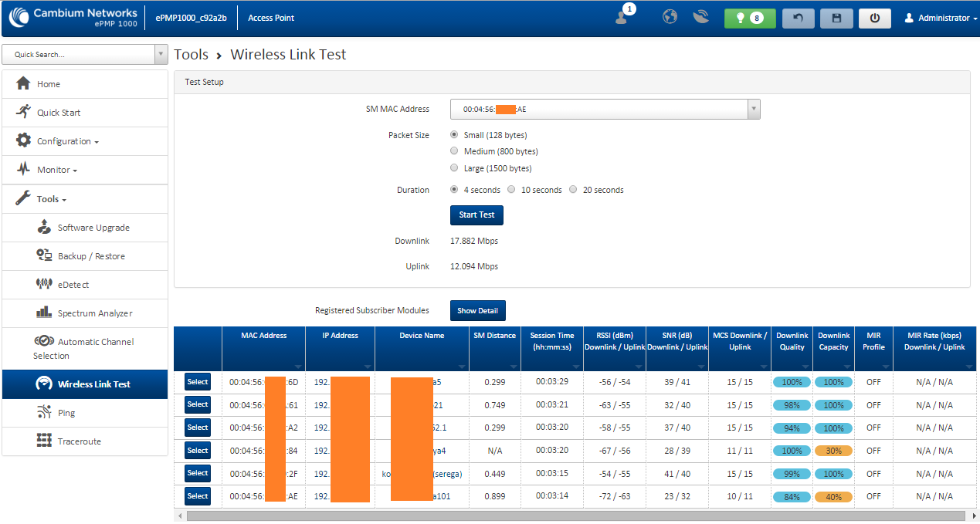Viewport: 980px width, 524px height.
Task: Click the Start Test button
Action: point(476,215)
